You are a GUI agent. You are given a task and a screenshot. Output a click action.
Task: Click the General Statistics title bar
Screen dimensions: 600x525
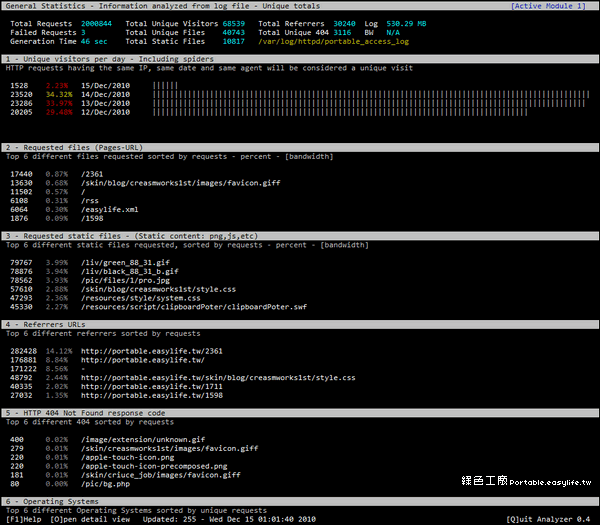point(300,6)
